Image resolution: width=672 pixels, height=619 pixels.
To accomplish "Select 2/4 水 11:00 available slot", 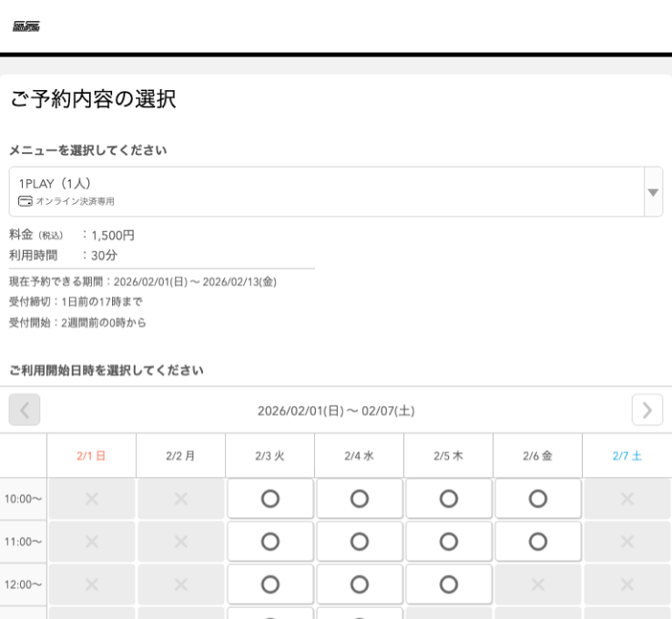I will click(360, 542).
